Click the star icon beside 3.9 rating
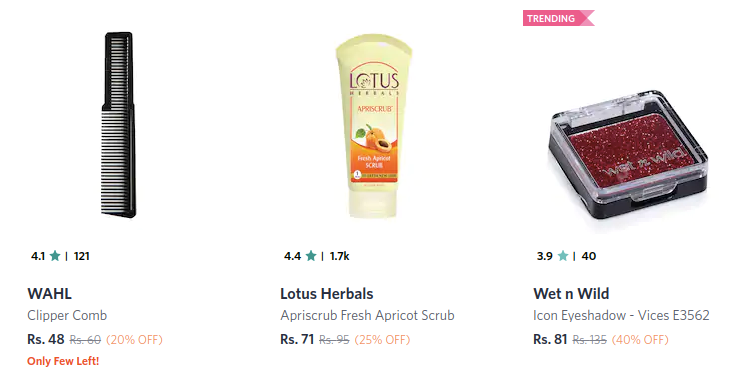The height and width of the screenshot is (379, 741). pyautogui.click(x=562, y=256)
